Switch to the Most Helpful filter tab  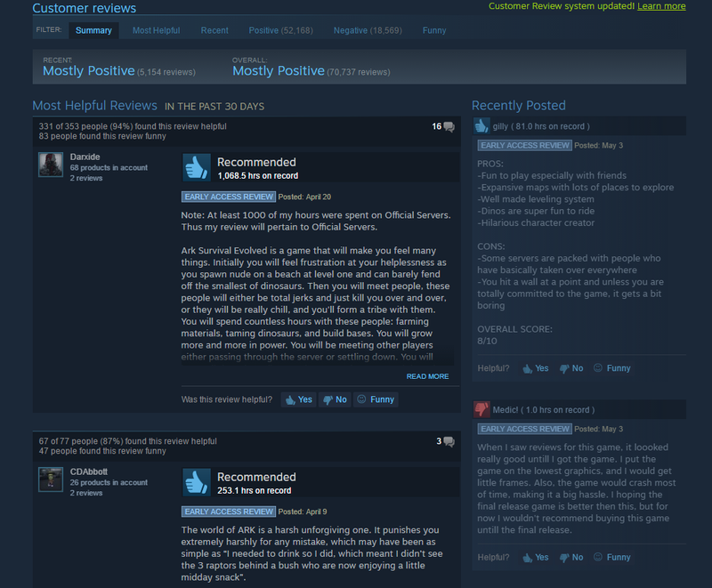[x=157, y=30]
